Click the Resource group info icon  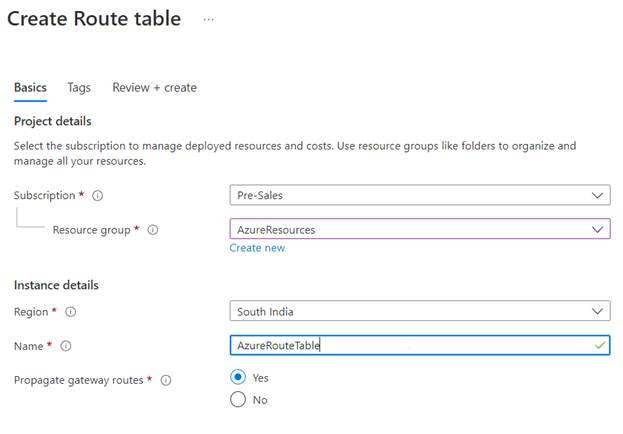(153, 230)
